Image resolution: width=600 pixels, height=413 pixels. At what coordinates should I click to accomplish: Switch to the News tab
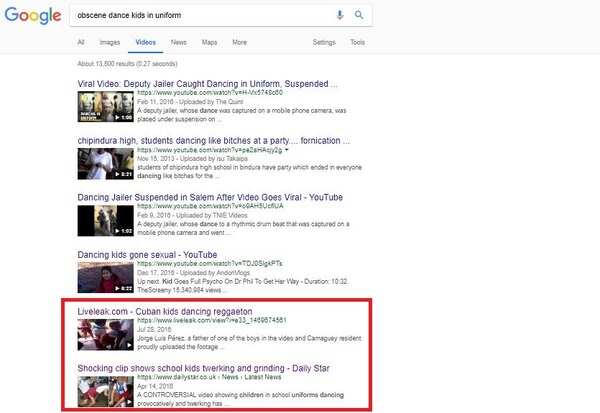coord(179,42)
